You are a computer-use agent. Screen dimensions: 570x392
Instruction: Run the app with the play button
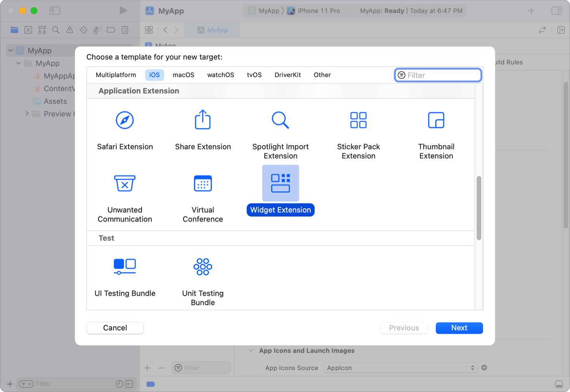coord(123,10)
